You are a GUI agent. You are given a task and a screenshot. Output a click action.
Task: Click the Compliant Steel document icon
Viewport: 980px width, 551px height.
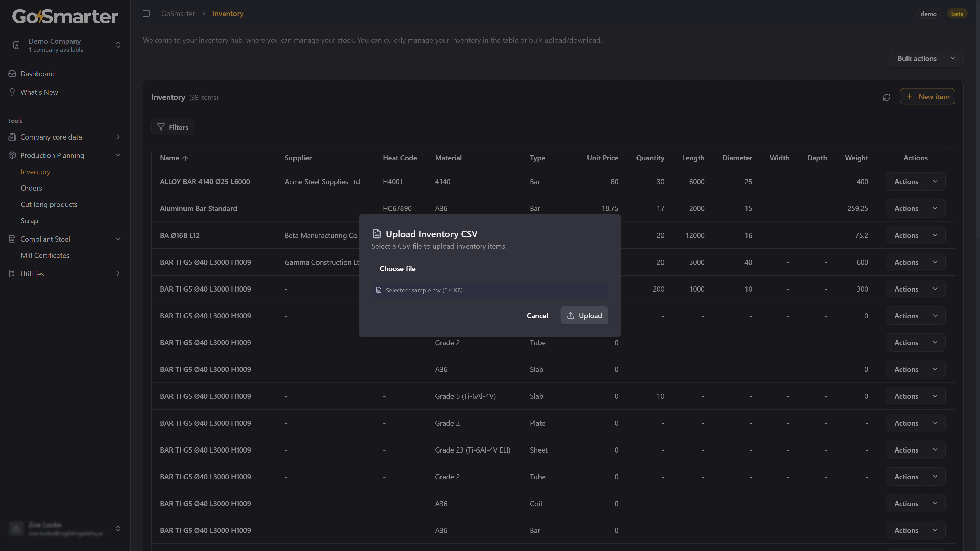(x=12, y=239)
